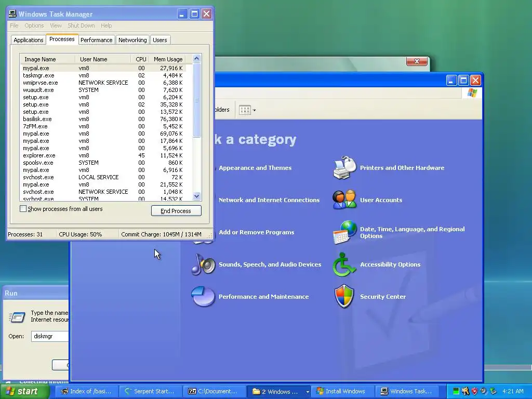The image size is (532, 399).
Task: Open Performance and Maintenance pie chart icon
Action: (x=203, y=296)
